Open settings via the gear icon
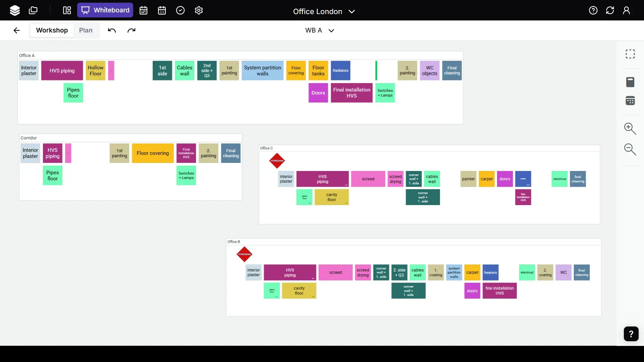 point(198,10)
